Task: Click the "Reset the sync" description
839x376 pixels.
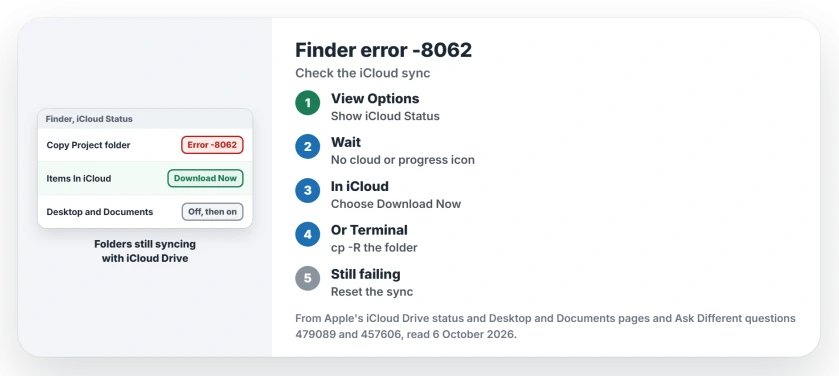Action: [x=372, y=291]
